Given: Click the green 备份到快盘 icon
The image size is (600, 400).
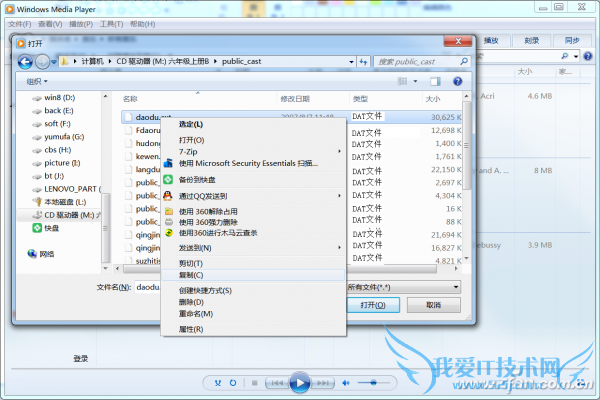Looking at the screenshot, I should [x=168, y=180].
